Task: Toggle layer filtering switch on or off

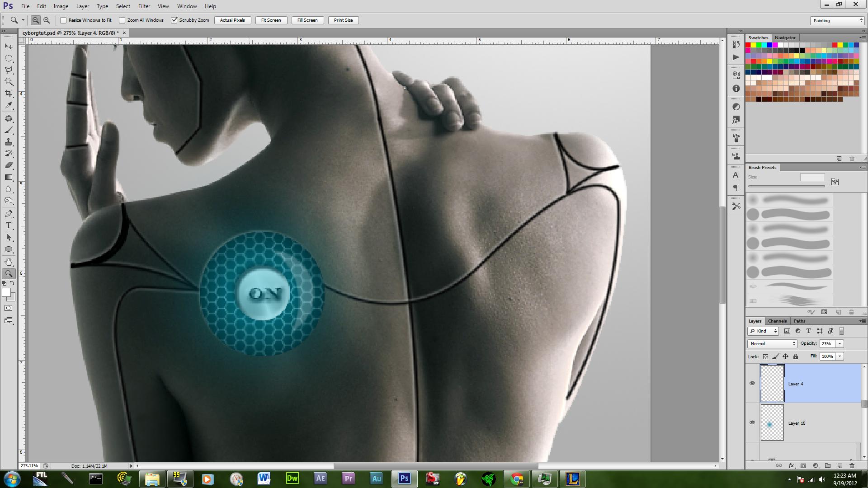Action: (841, 331)
